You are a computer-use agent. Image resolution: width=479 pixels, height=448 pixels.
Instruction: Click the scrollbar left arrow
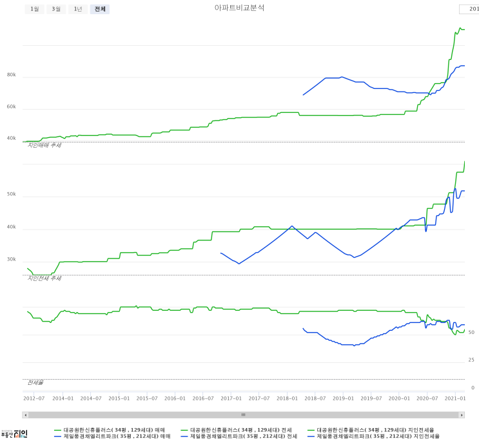coord(25,415)
